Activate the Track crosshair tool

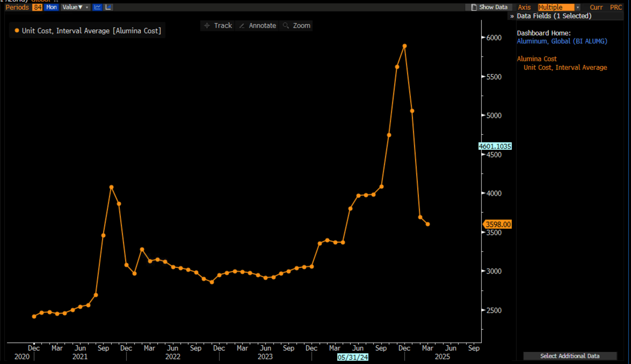click(218, 26)
